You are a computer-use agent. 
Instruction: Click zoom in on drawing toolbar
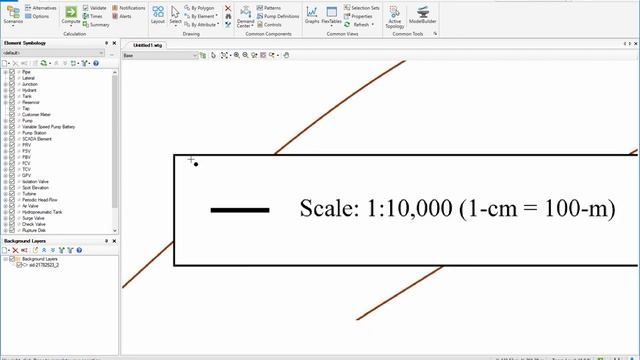(x=237, y=55)
